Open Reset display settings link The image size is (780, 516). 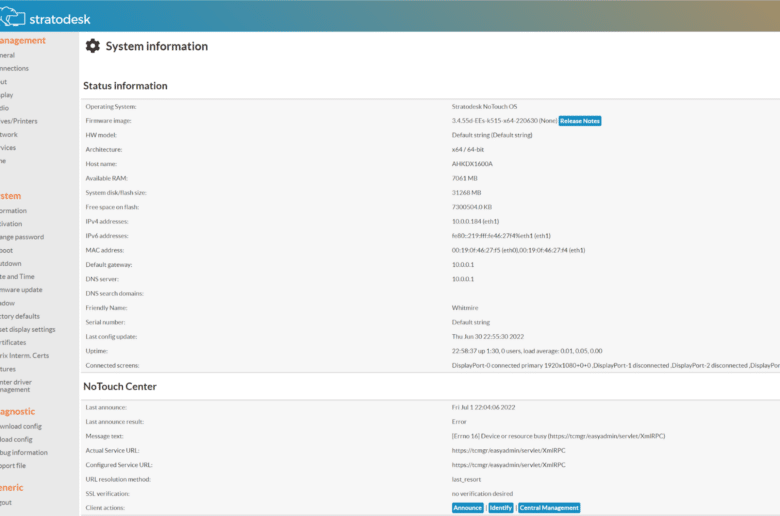pyautogui.click(x=28, y=329)
